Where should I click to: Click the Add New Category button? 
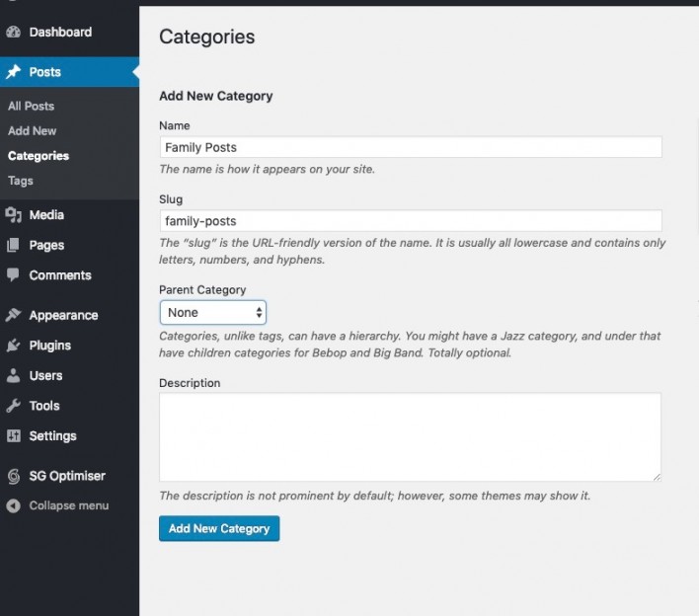click(219, 529)
